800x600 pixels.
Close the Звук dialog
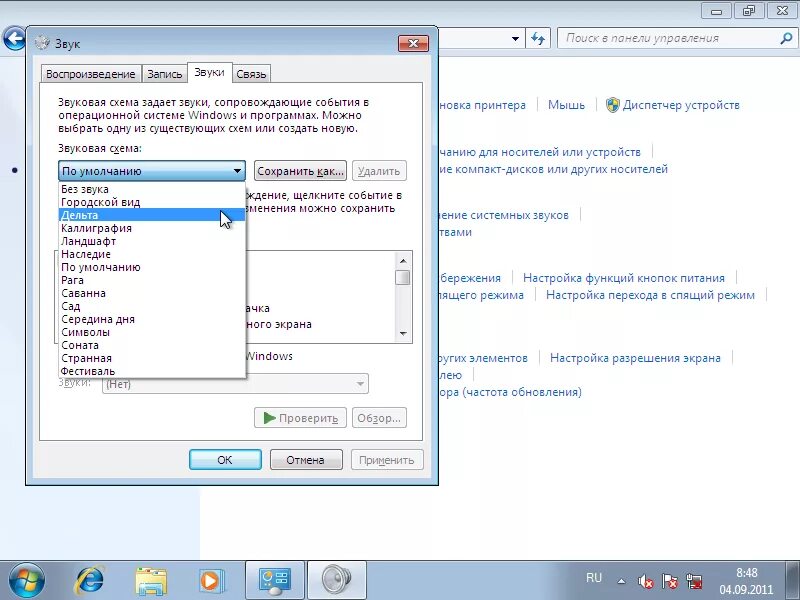click(413, 43)
